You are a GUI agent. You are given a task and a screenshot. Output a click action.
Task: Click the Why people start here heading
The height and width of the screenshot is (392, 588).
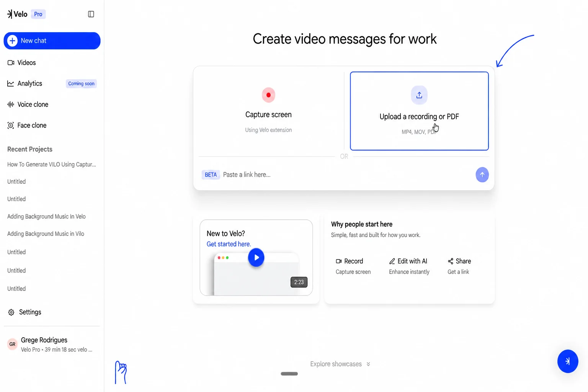tap(362, 224)
